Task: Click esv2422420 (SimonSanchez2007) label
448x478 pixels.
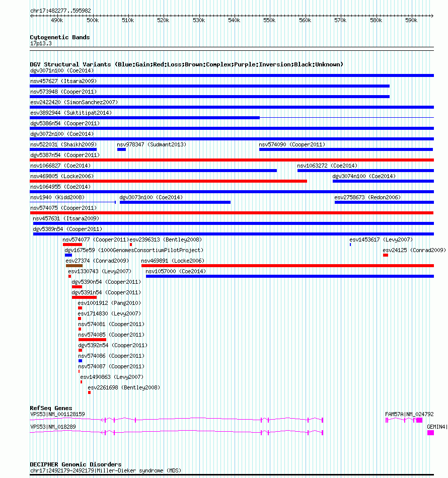Action: [x=74, y=103]
